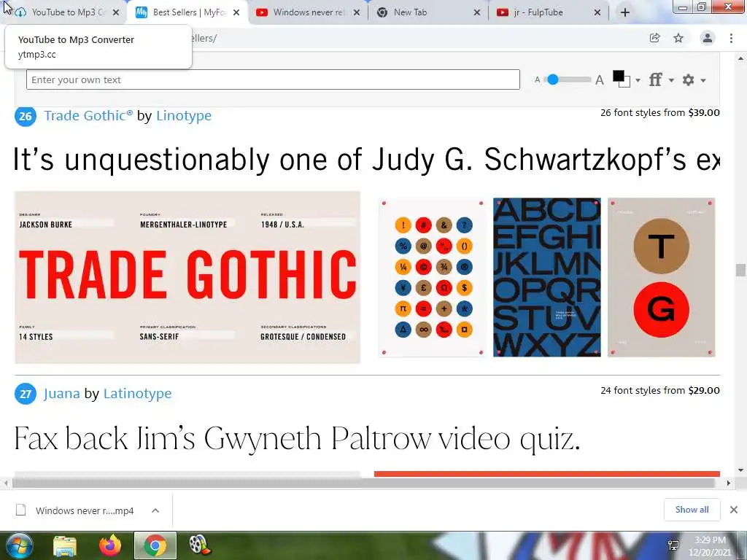Click '24 font styles from $29.00'
This screenshot has height=560, width=747.
(659, 391)
